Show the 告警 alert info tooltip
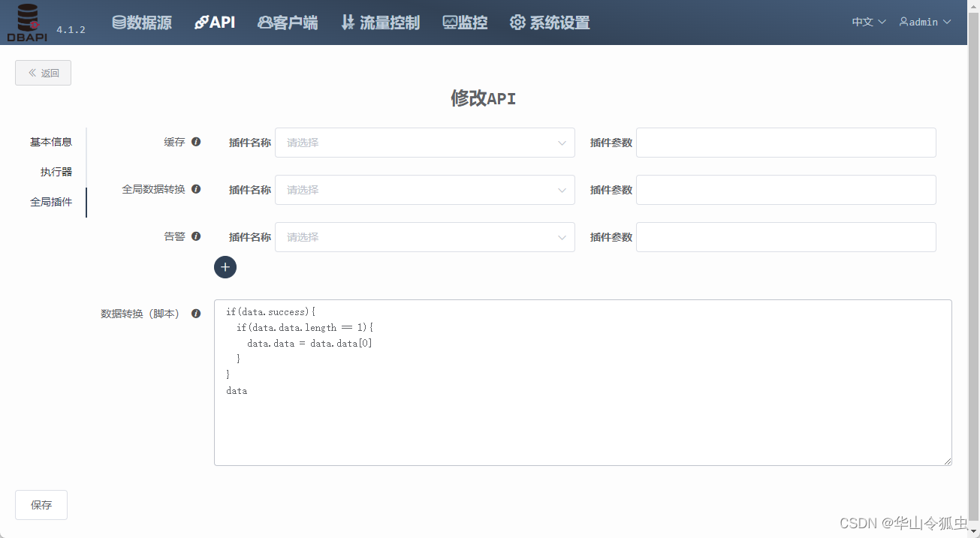This screenshot has width=980, height=538. pos(196,236)
